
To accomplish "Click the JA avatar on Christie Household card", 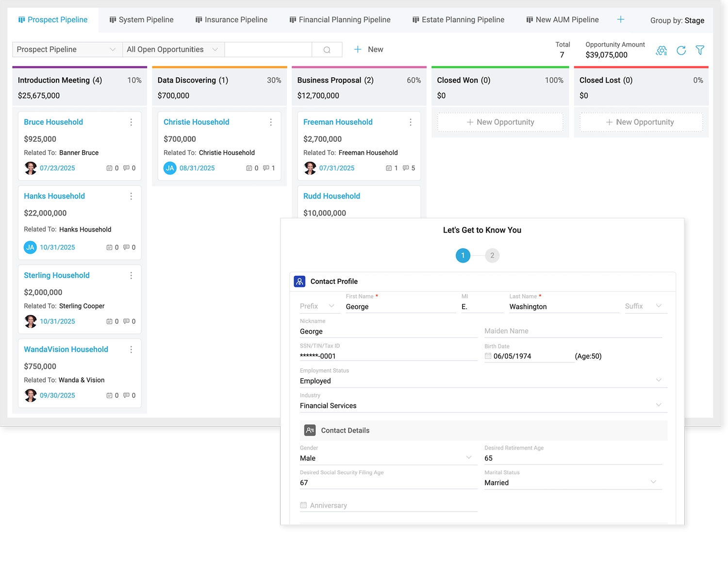I will [x=170, y=168].
